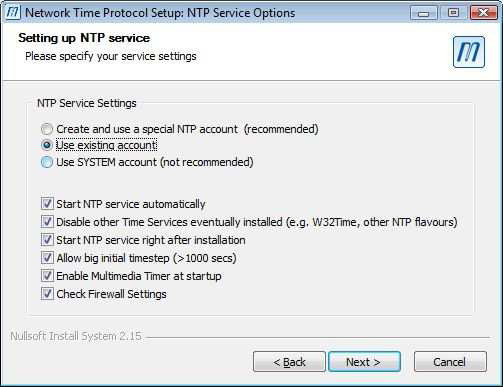Close the NTP Setup window

[483, 13]
